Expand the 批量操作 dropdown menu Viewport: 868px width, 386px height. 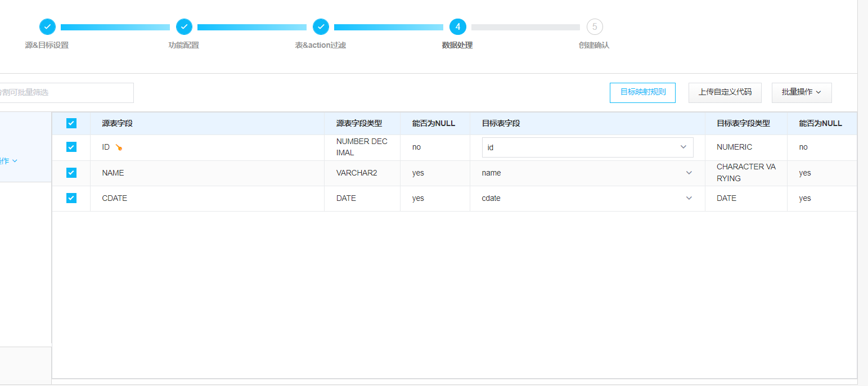coord(802,92)
